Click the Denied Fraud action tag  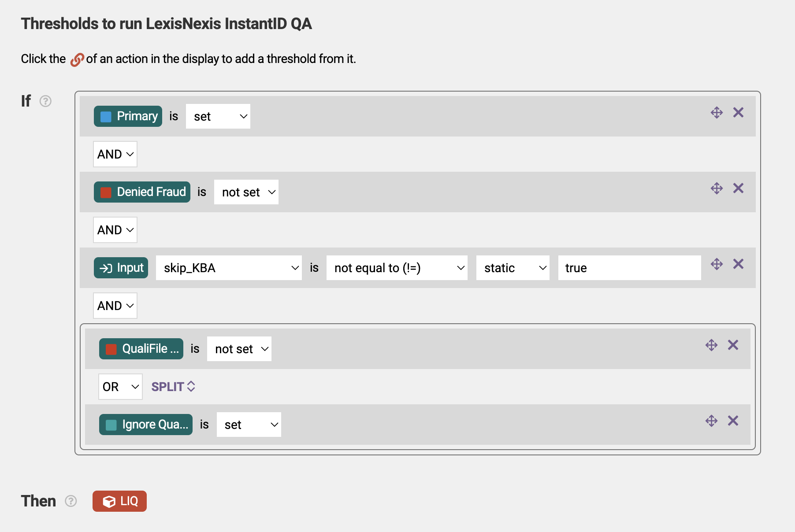[142, 192]
